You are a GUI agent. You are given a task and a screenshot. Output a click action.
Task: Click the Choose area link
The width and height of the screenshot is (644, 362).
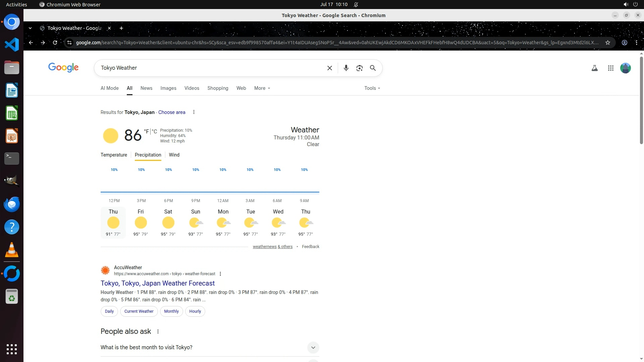point(171,112)
